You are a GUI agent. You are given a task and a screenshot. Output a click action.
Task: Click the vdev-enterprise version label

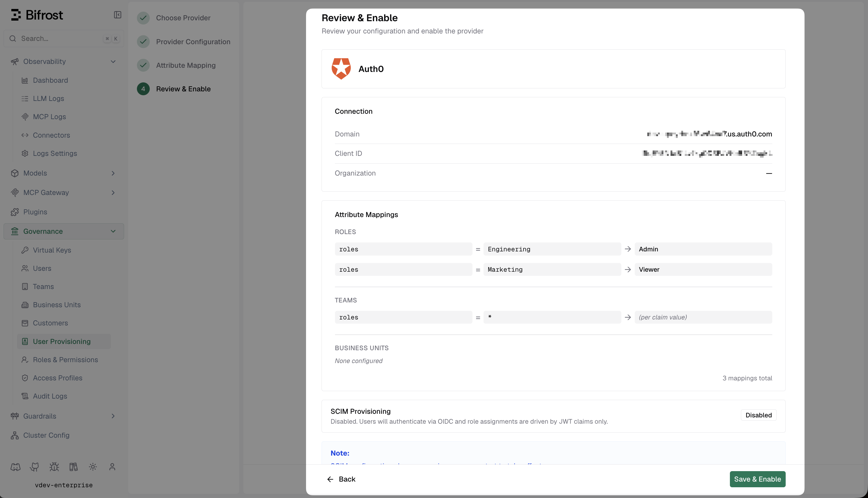pyautogui.click(x=64, y=485)
